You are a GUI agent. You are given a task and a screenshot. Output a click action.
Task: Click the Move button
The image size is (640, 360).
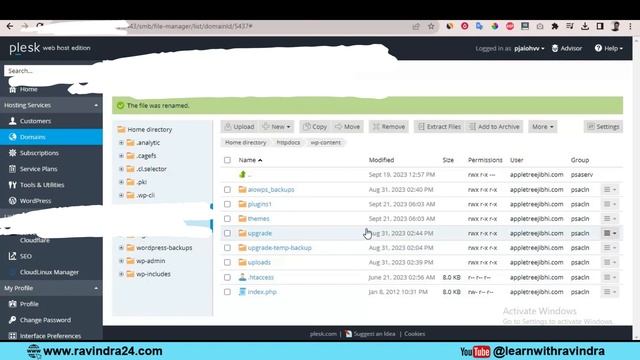348,127
